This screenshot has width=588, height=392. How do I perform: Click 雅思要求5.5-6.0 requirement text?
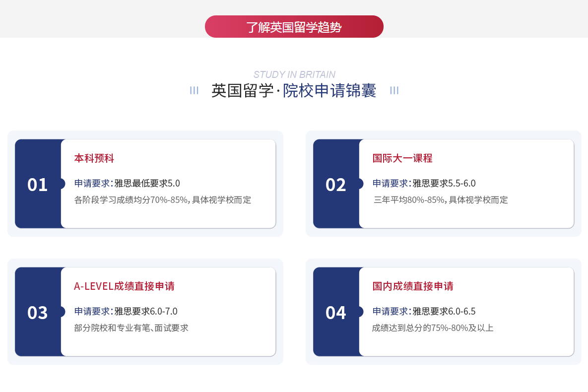(444, 183)
